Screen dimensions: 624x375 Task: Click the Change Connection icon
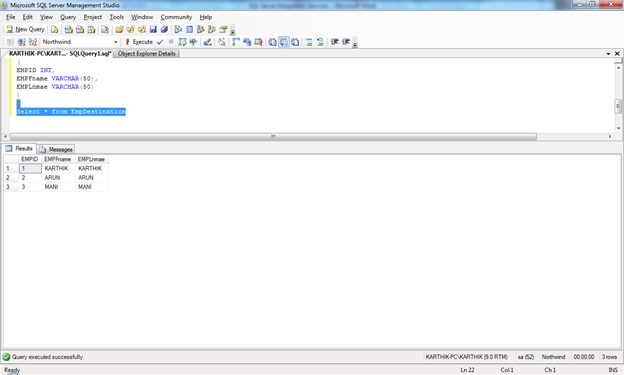(x=33, y=42)
